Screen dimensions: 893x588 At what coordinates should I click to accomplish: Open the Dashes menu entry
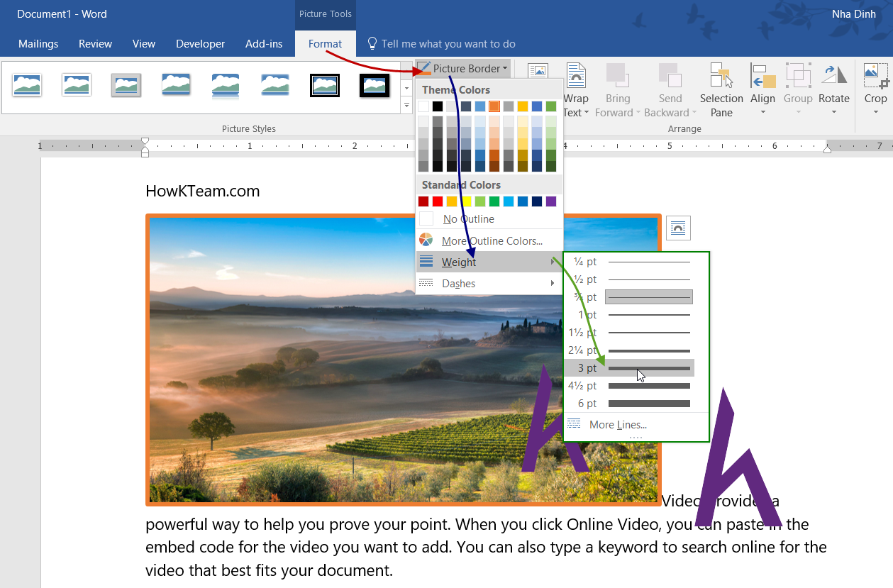(x=489, y=284)
